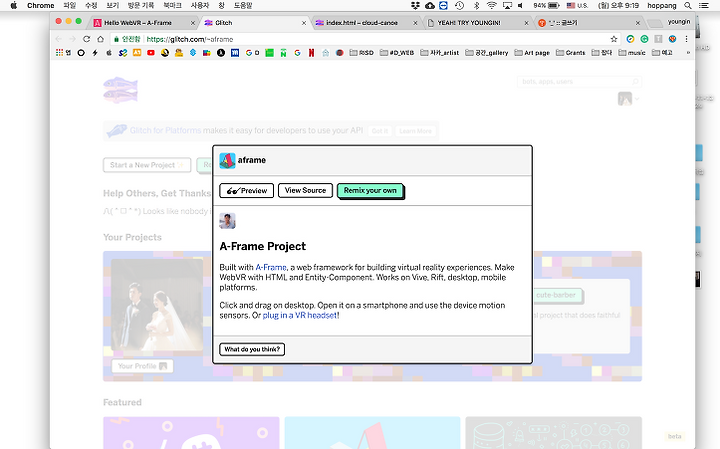Click the Glitch fish logo
The image size is (720, 449).
tap(120, 90)
